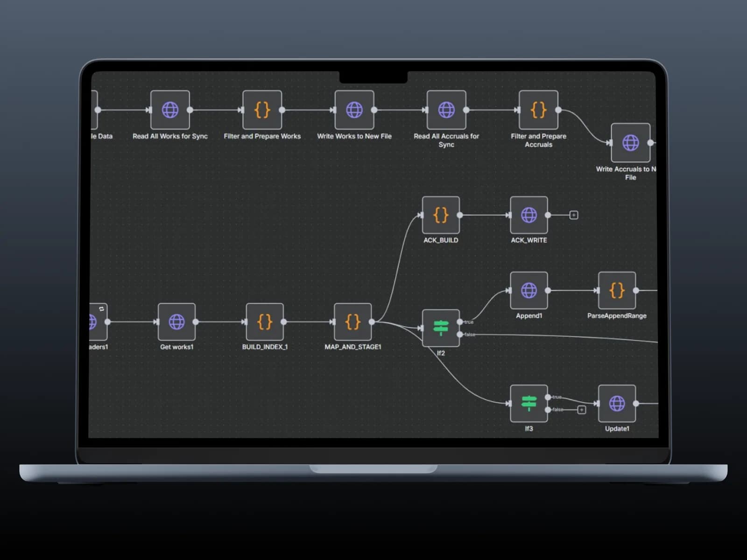Select the Read All Works for Sync node
The image size is (747, 560).
(x=170, y=110)
